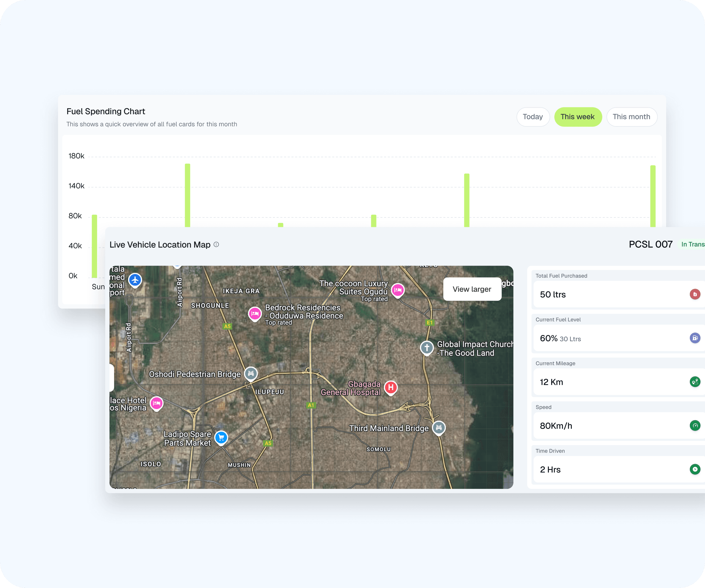Screen dimensions: 705x588
Task: Click the Global Impact Church pin
Action: click(427, 347)
